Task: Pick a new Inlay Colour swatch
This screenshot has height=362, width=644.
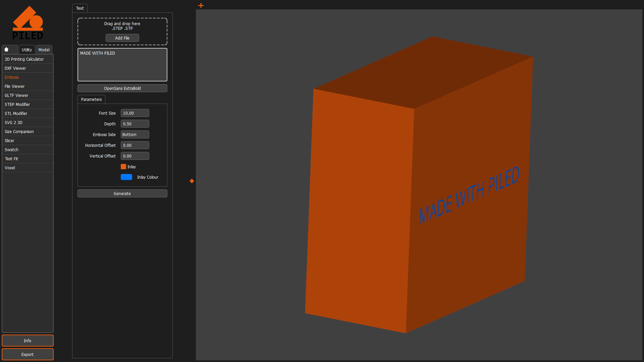Action: pyautogui.click(x=126, y=177)
